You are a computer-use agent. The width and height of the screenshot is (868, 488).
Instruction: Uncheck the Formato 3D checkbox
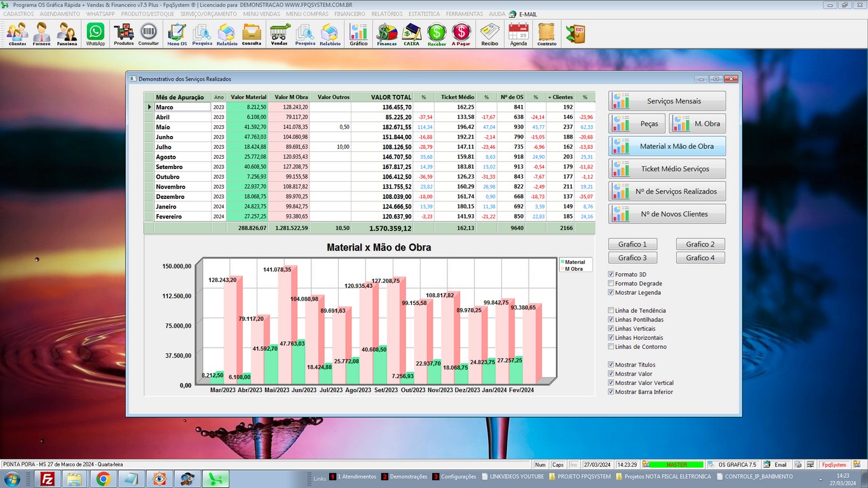click(611, 274)
